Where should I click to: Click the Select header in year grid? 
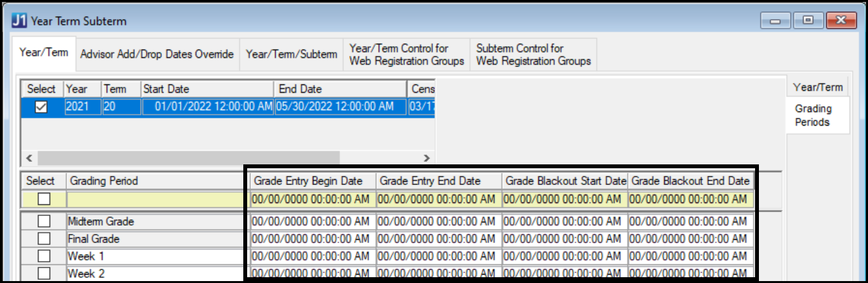click(x=42, y=89)
